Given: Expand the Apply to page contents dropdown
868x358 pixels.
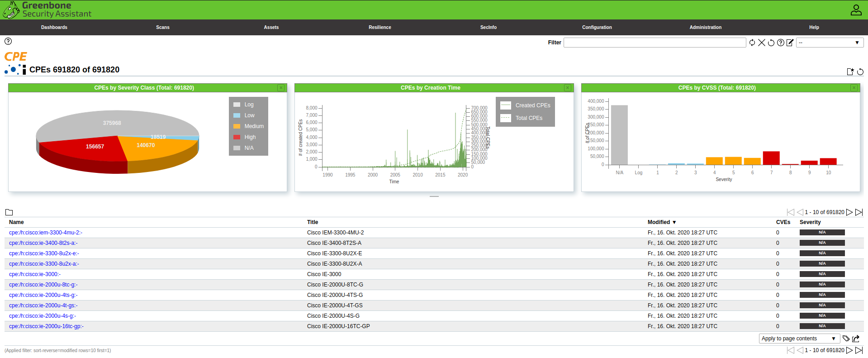Looking at the screenshot, I should [x=799, y=339].
